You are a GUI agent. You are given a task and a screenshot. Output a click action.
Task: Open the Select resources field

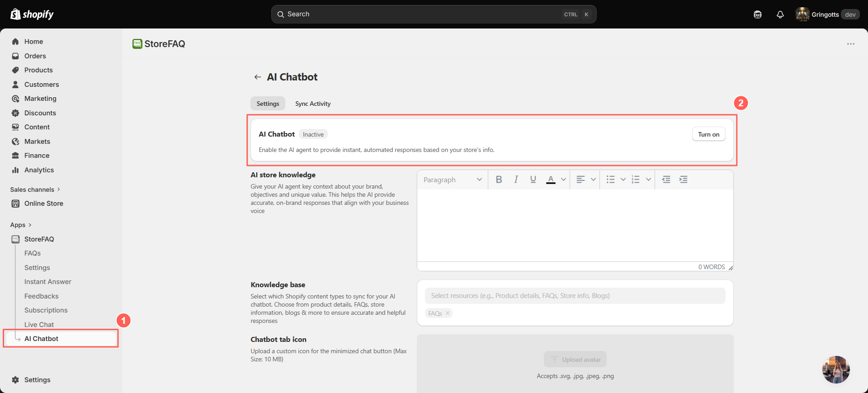575,296
